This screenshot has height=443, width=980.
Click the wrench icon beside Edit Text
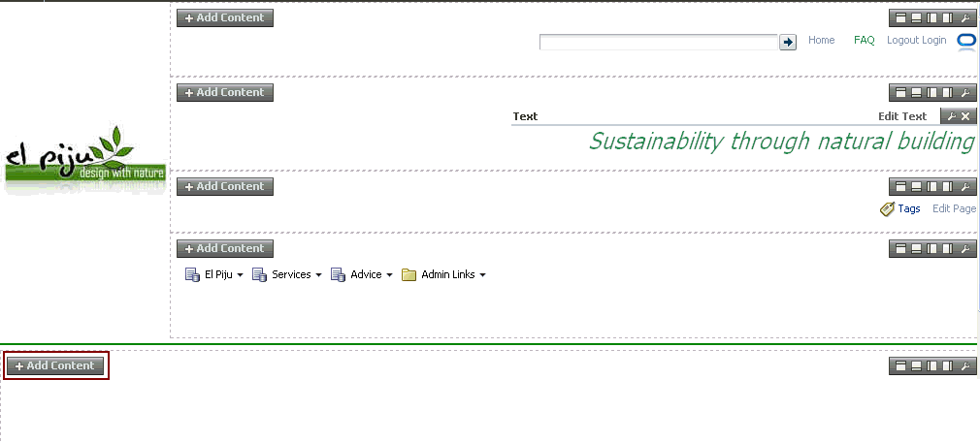click(x=951, y=116)
